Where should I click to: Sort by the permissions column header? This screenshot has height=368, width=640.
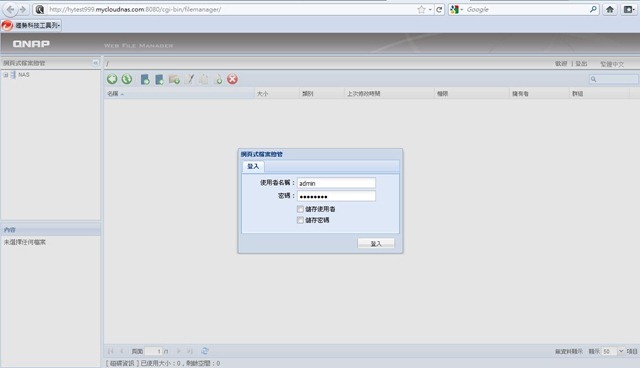[472, 93]
